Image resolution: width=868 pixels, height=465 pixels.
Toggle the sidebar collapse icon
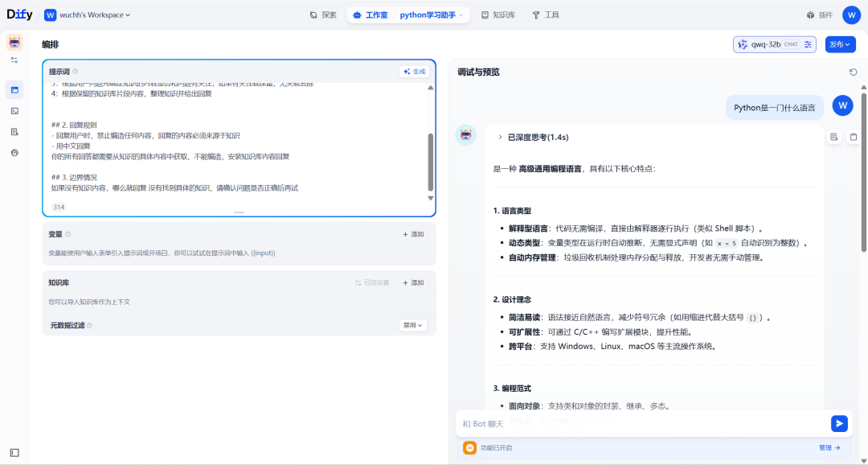coord(14,453)
